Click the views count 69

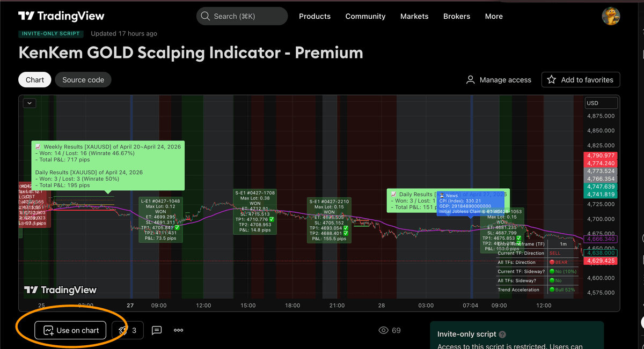396,330
